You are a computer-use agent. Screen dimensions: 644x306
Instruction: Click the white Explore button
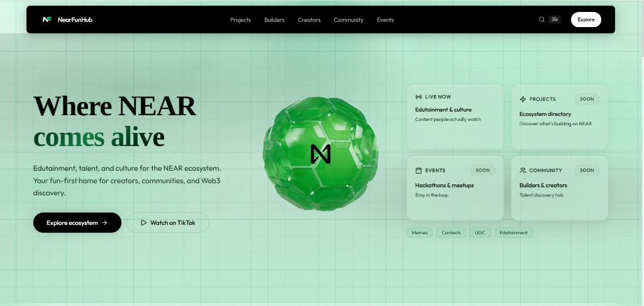click(586, 20)
